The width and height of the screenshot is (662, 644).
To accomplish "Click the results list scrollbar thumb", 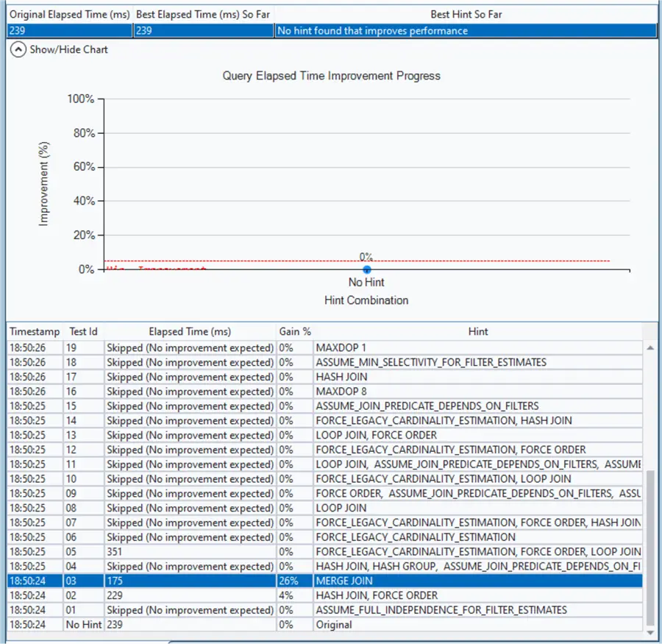I will [651, 548].
